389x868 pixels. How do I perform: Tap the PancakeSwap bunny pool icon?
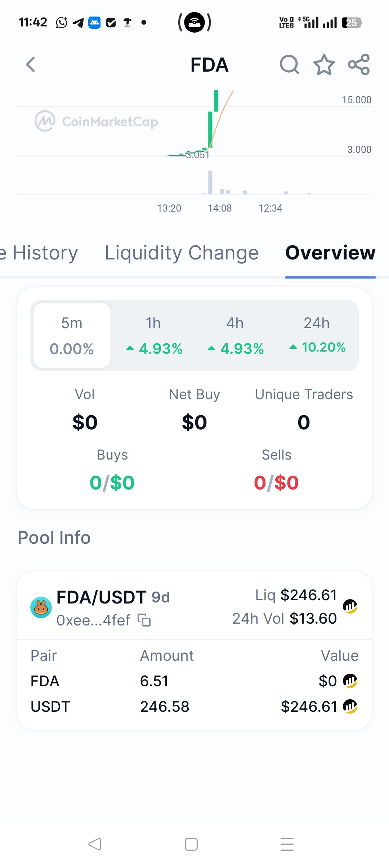coord(41,607)
